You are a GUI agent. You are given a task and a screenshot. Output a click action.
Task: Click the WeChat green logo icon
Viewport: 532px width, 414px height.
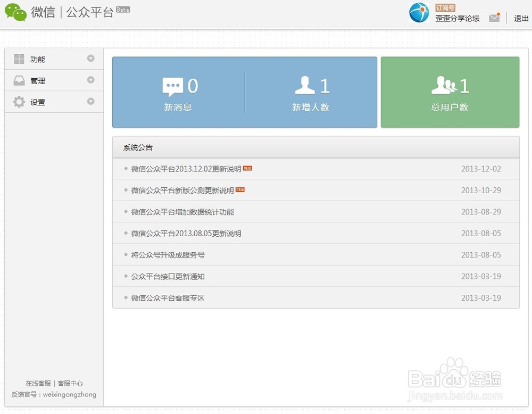click(15, 12)
